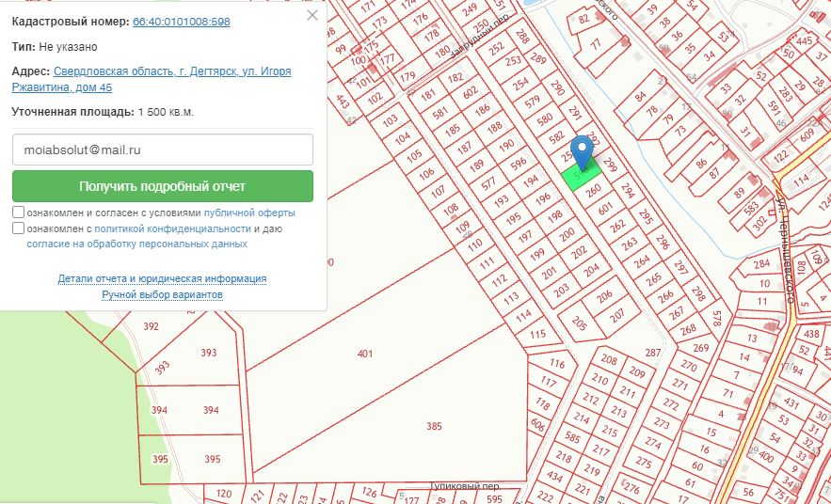Close the cadastral info popup
The height and width of the screenshot is (504, 831).
(312, 15)
